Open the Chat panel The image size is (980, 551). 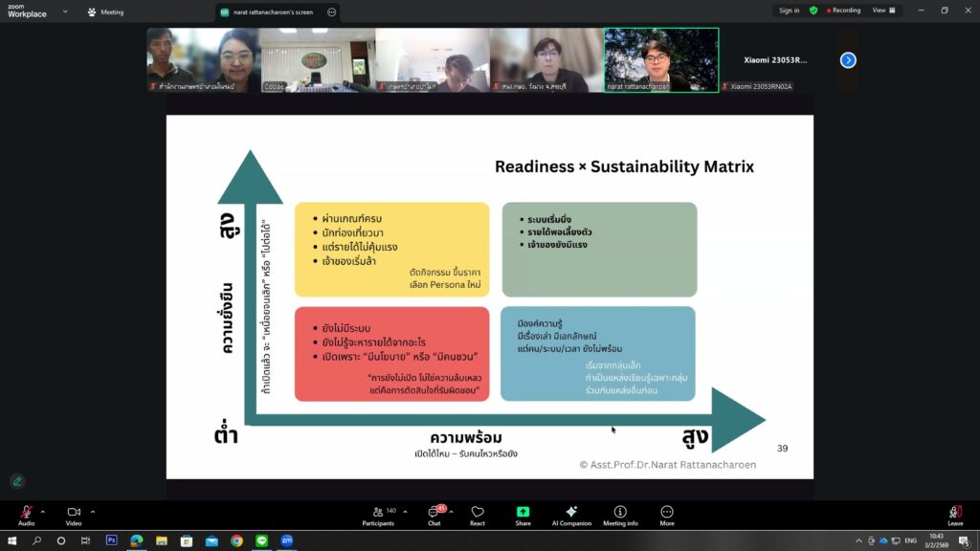click(434, 515)
